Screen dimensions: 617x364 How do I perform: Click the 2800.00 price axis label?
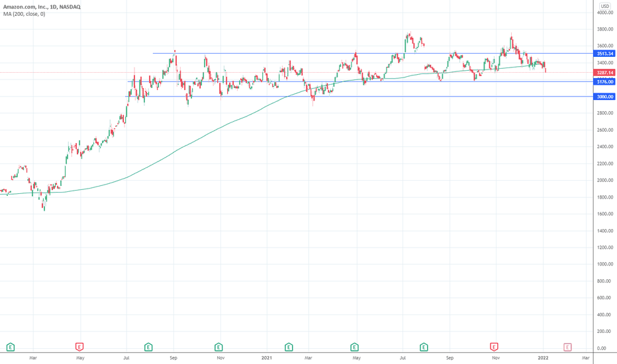[605, 113]
